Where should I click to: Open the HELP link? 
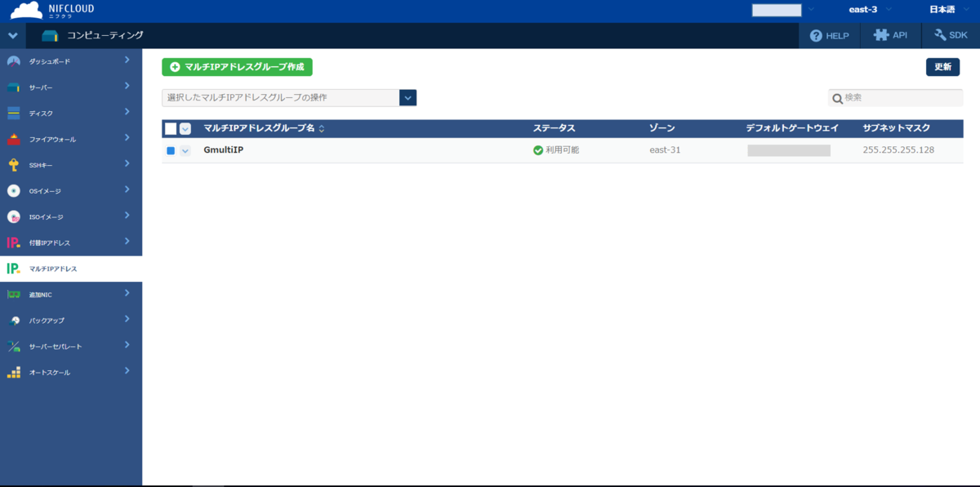(x=829, y=36)
